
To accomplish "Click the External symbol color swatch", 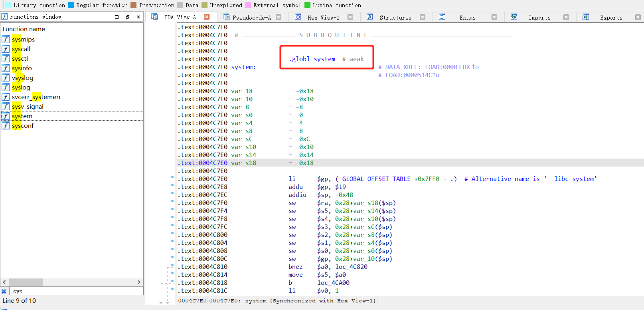I will 248,5.
